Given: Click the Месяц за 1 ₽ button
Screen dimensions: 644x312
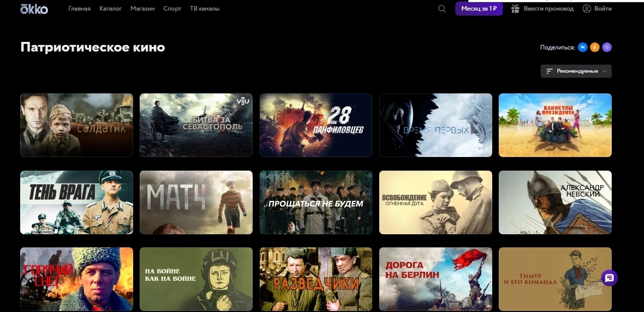Looking at the screenshot, I should tap(479, 9).
